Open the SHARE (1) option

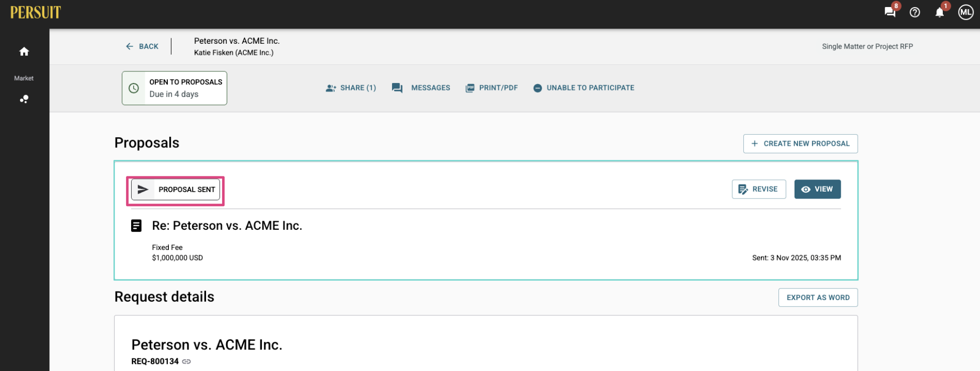click(x=351, y=88)
